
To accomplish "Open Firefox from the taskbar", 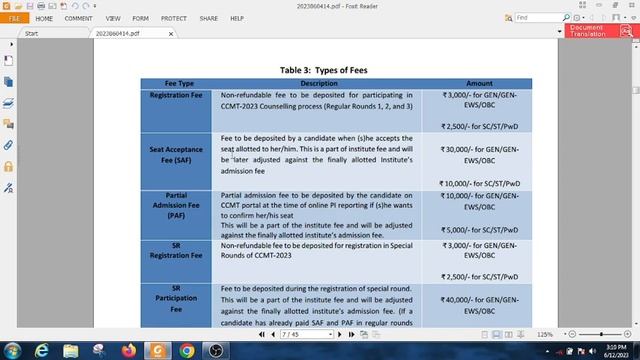I will [129, 351].
